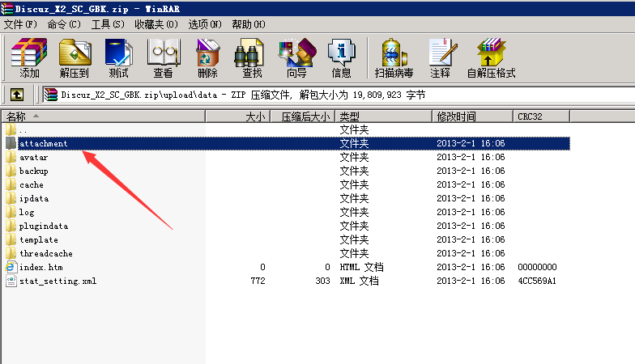The width and height of the screenshot is (635, 364).
Task: Sort by 名称 column header
Action: (x=16, y=116)
